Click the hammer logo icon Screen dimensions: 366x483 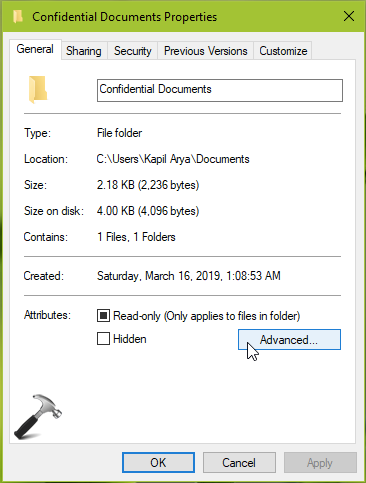(x=38, y=416)
